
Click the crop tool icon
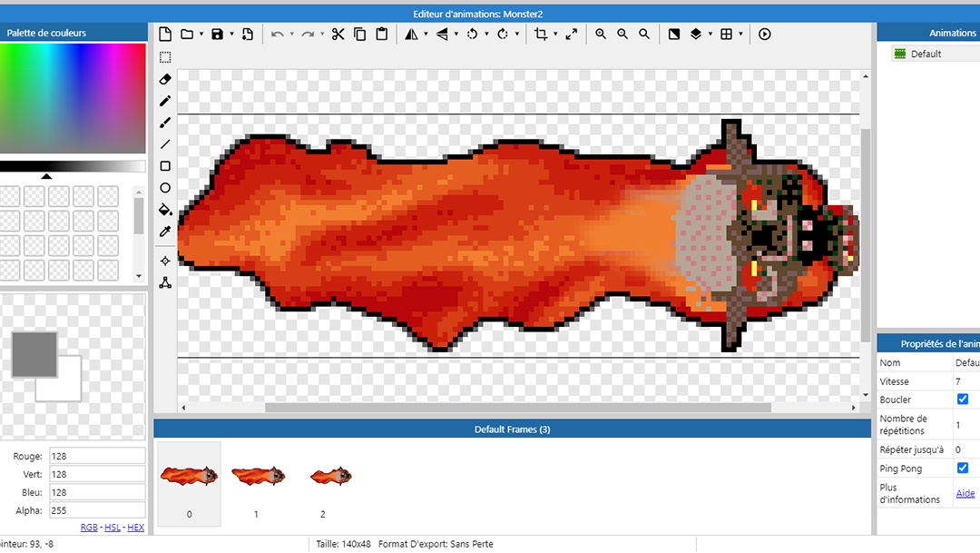[x=541, y=34]
